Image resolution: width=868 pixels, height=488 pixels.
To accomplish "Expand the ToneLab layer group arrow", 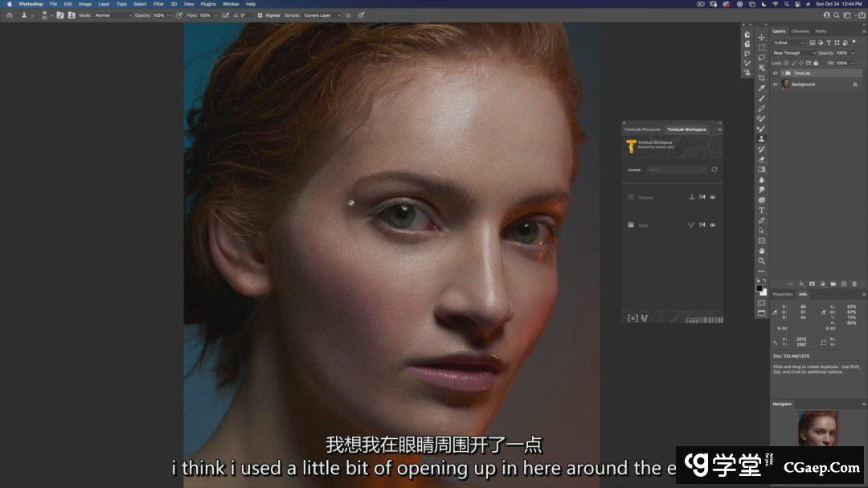I will 782,73.
